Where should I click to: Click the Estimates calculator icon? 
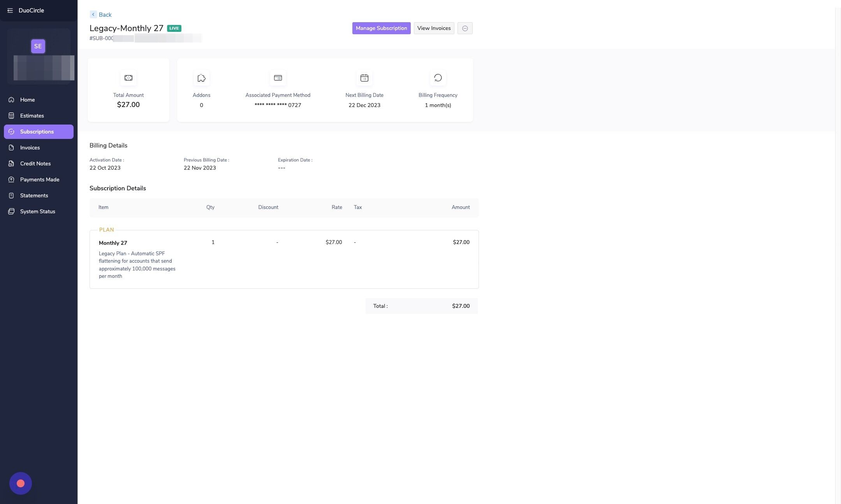click(x=11, y=116)
